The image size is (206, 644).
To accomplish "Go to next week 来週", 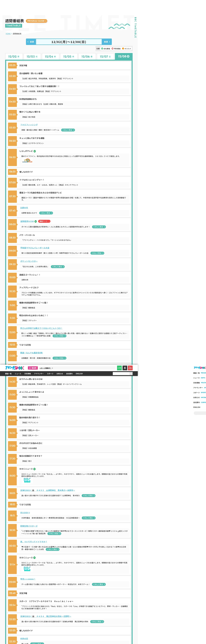I will (107, 42).
